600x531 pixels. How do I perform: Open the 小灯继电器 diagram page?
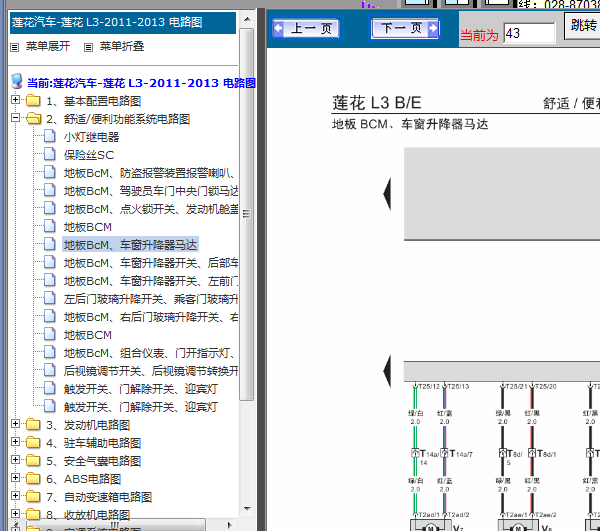(91, 137)
